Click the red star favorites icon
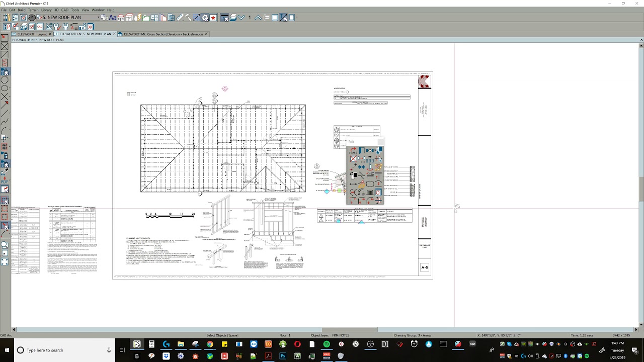This screenshot has height=362, width=644. [213, 18]
